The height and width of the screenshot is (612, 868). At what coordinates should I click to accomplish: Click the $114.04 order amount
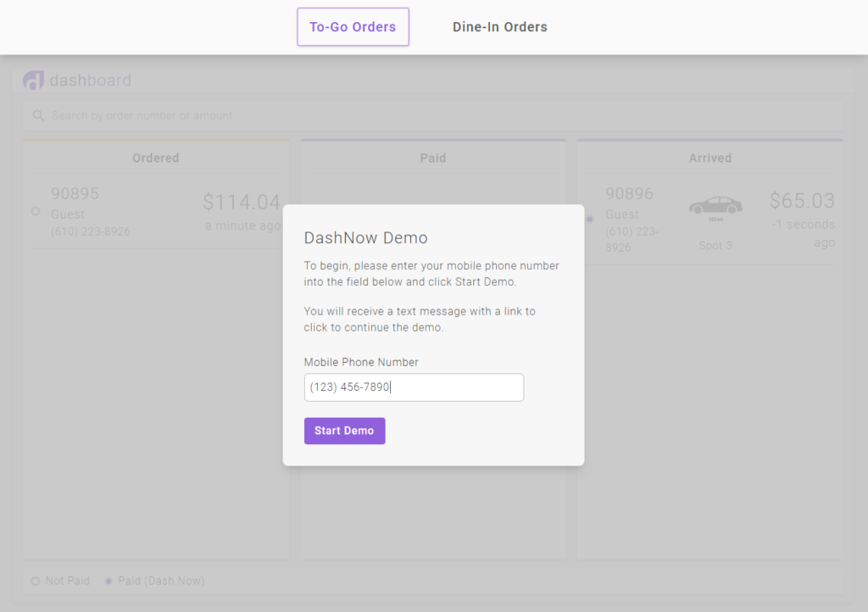[x=242, y=202]
